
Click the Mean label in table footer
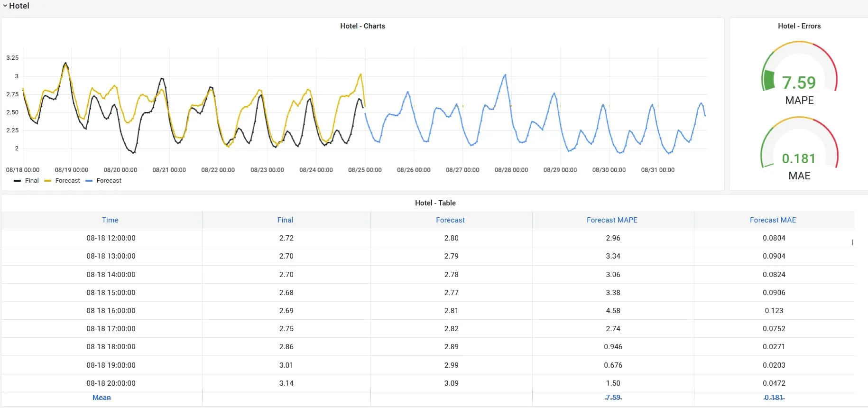pos(102,398)
